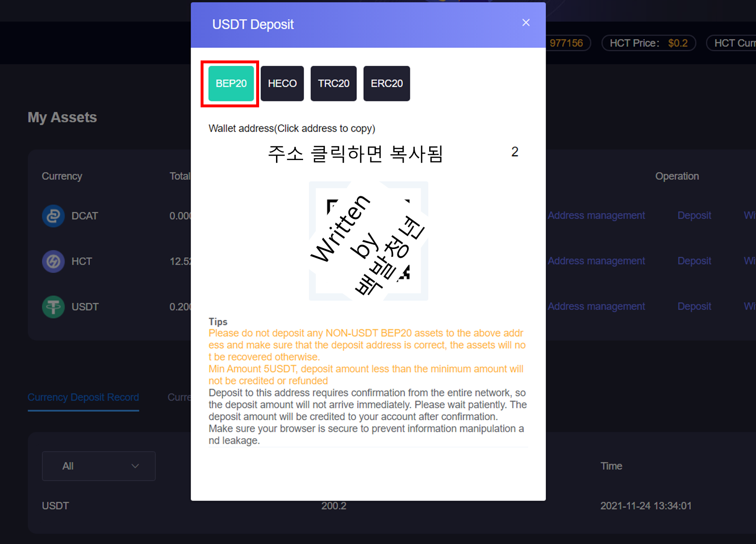Screen dimensions: 756x544
Task: Click the 2021-11-24 13:34:01 timestamp
Action: [x=646, y=506]
